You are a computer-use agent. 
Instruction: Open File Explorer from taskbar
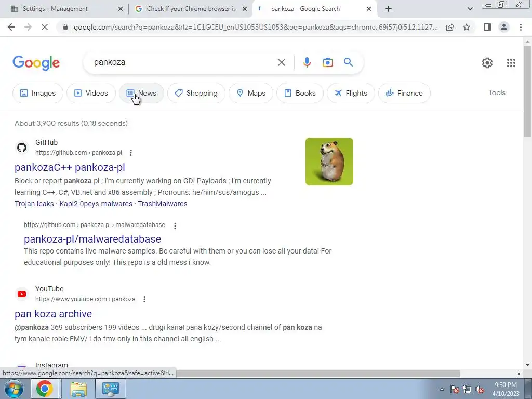tap(78, 389)
